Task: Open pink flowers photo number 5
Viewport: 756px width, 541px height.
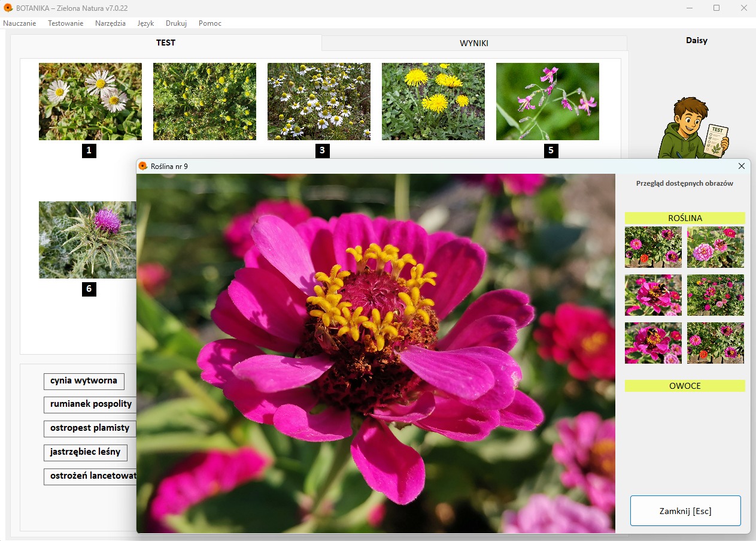Action: click(548, 101)
